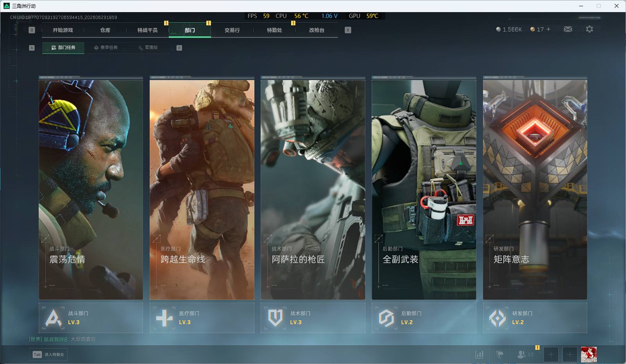Click the expand icon on 矩阵意志 card
The image size is (626, 364).
coord(490,239)
